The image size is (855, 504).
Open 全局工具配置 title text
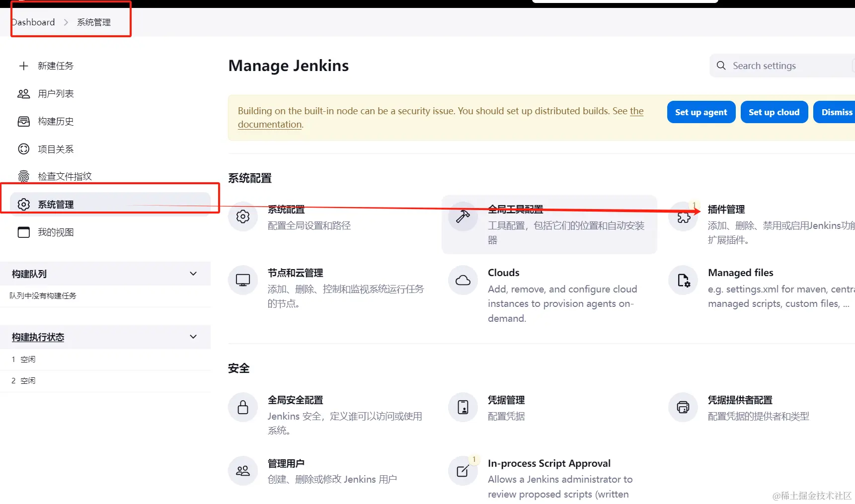[x=516, y=210]
